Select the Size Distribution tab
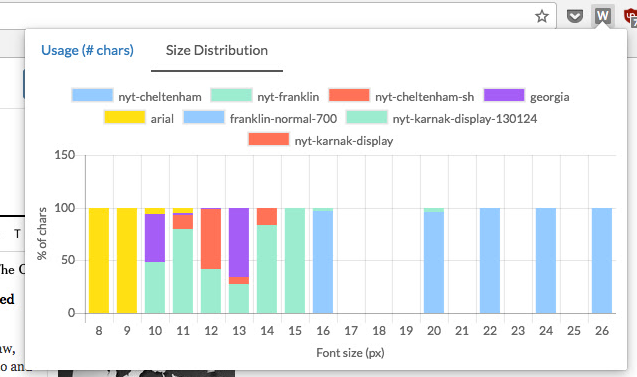The width and height of the screenshot is (637, 377). 217,50
